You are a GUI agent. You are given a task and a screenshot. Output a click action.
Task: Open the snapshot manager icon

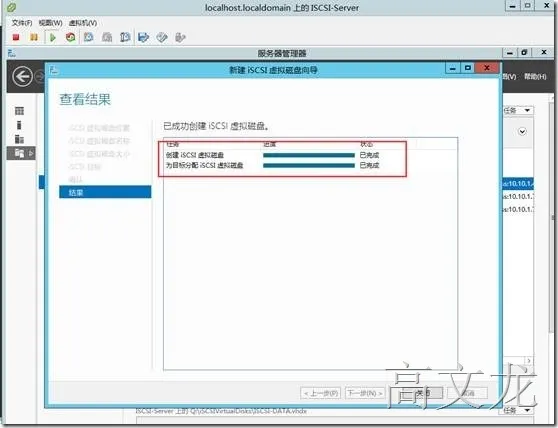click(x=125, y=37)
